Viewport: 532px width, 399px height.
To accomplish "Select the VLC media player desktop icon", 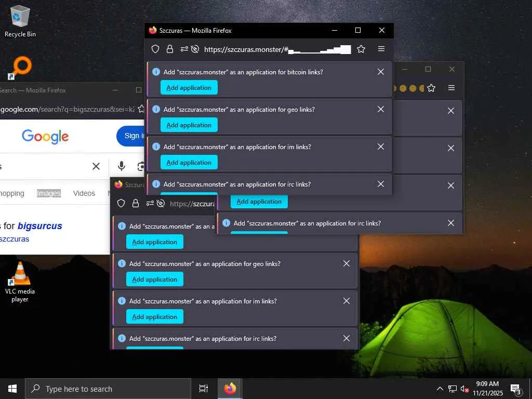I will coord(20,282).
